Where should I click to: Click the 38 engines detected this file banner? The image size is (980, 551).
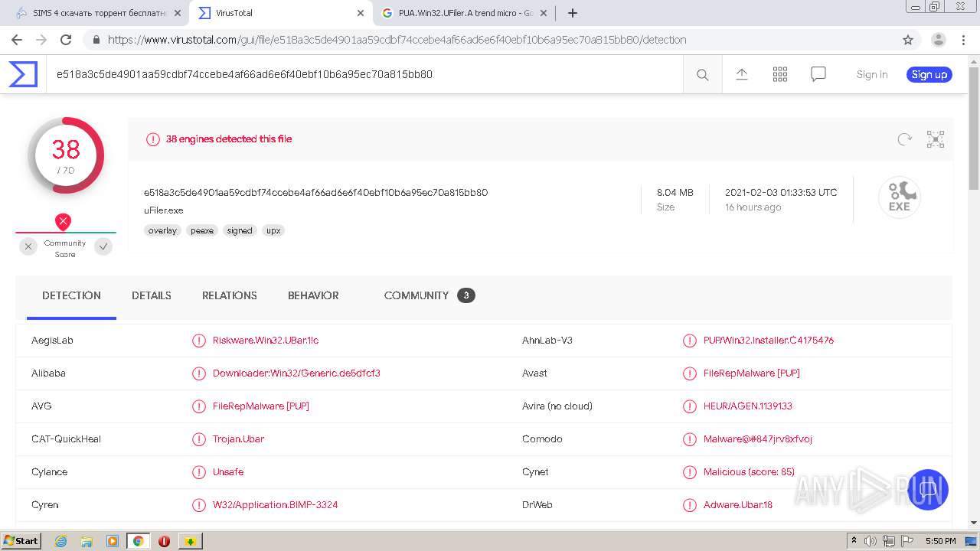tap(229, 139)
